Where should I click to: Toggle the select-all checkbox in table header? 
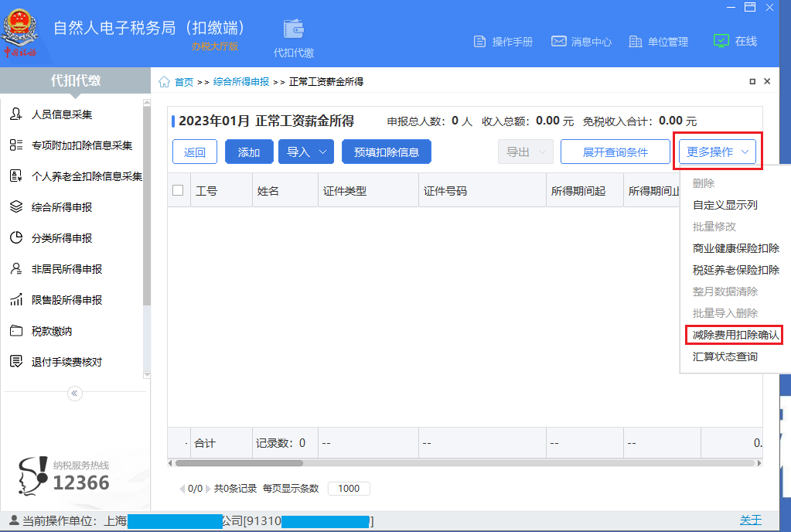click(x=178, y=189)
